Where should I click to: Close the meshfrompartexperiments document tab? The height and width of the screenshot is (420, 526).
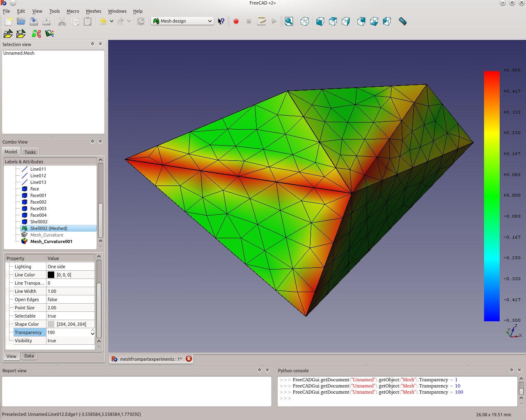click(189, 359)
